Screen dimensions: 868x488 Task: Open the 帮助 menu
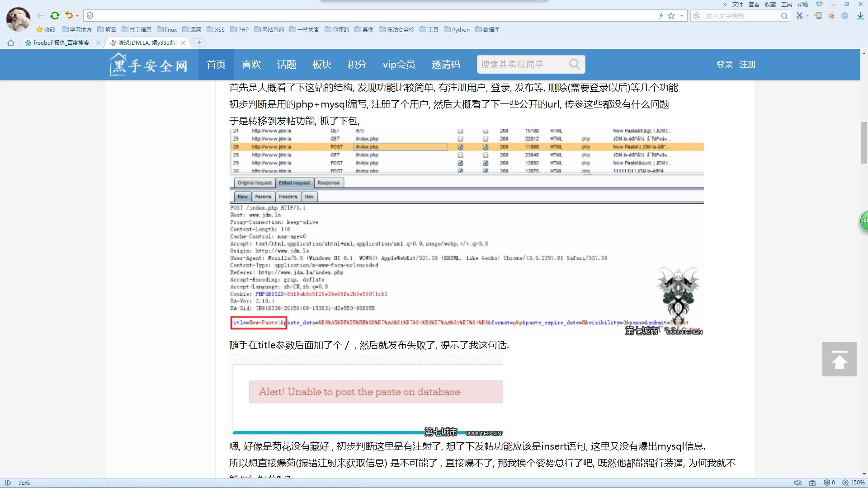[x=803, y=4]
